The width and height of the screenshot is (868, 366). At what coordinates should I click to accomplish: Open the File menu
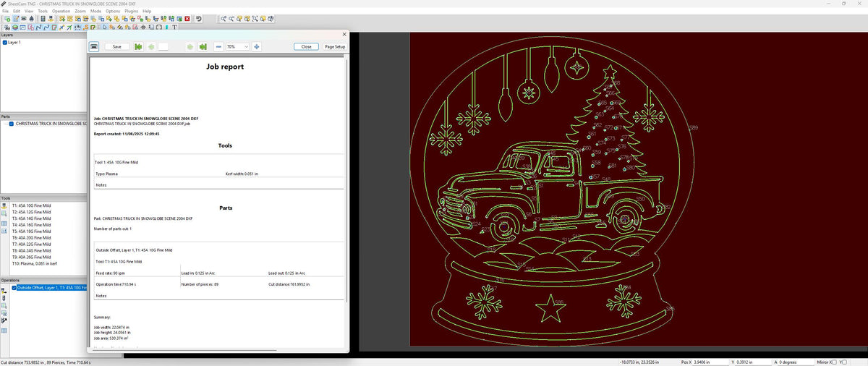tap(5, 12)
